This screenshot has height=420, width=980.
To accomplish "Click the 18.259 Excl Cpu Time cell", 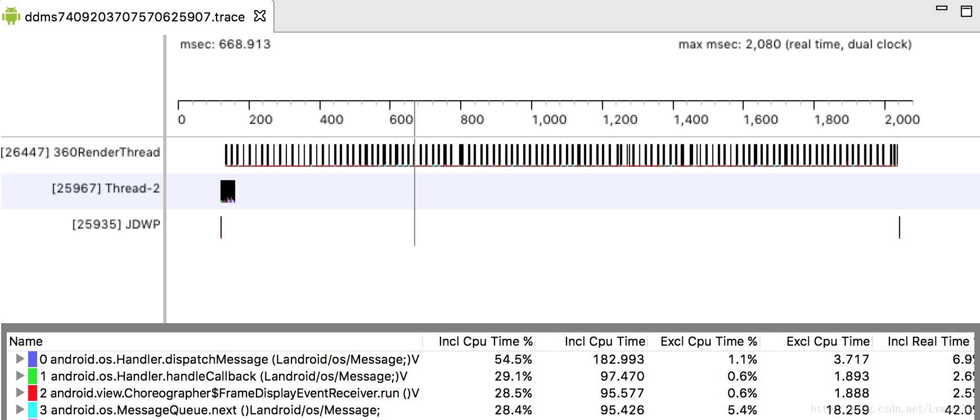I will [847, 410].
